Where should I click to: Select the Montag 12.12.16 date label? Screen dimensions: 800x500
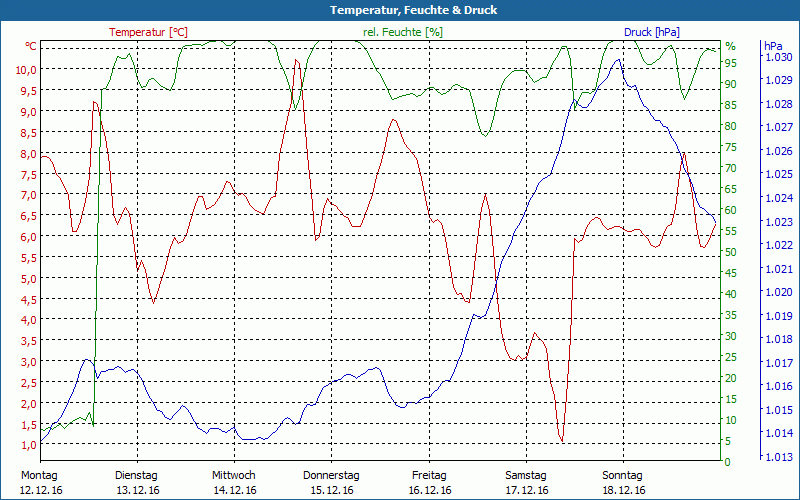(x=40, y=482)
